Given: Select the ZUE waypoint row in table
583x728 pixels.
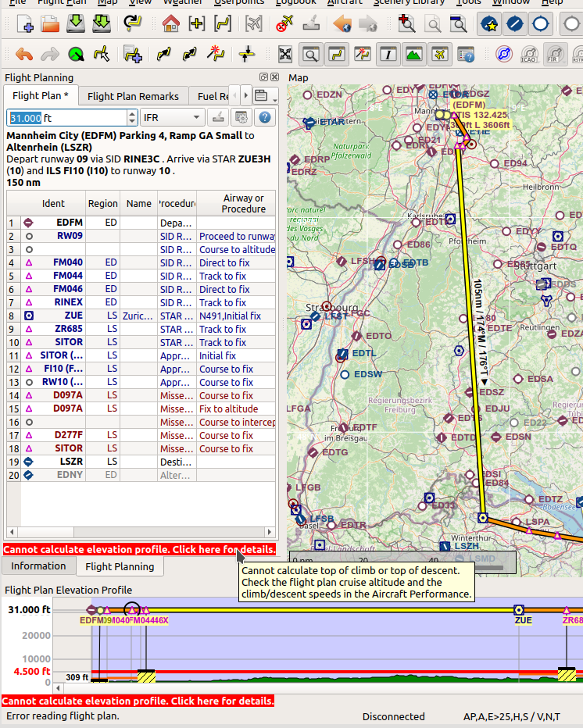Looking at the screenshot, I should click(141, 316).
